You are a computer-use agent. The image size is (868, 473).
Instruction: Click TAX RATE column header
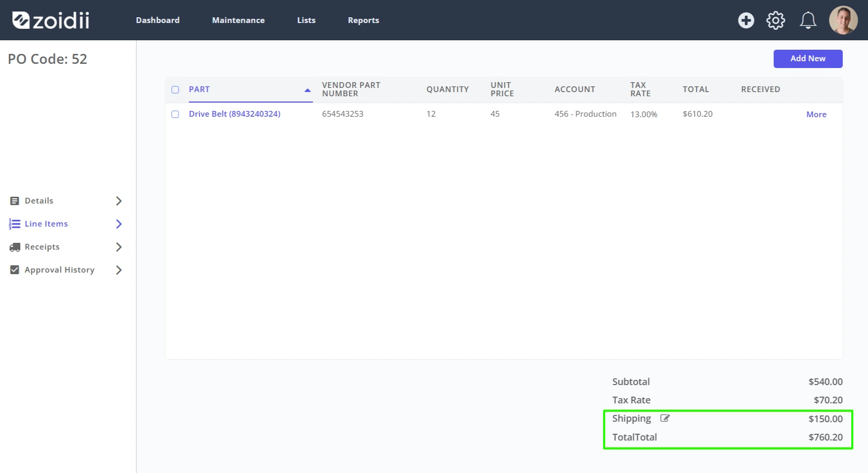[x=640, y=89]
